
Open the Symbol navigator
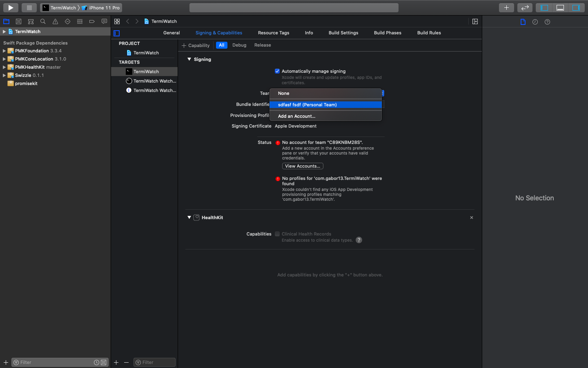(31, 21)
